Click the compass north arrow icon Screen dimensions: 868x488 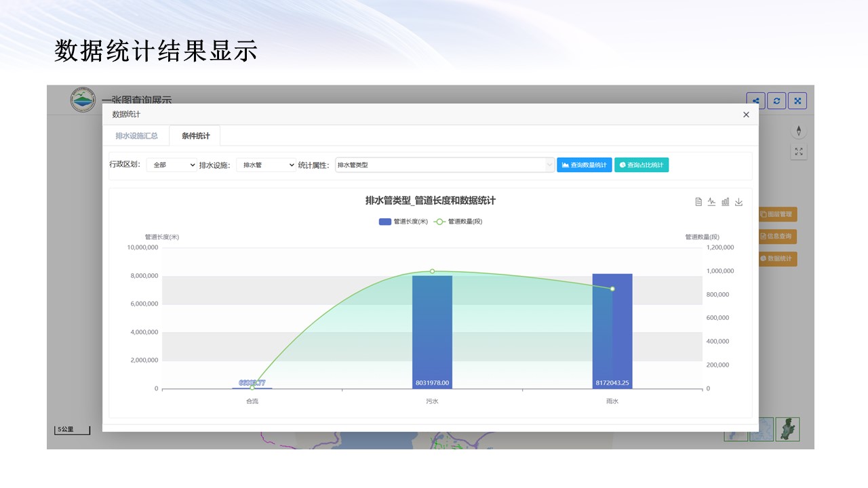(x=798, y=131)
